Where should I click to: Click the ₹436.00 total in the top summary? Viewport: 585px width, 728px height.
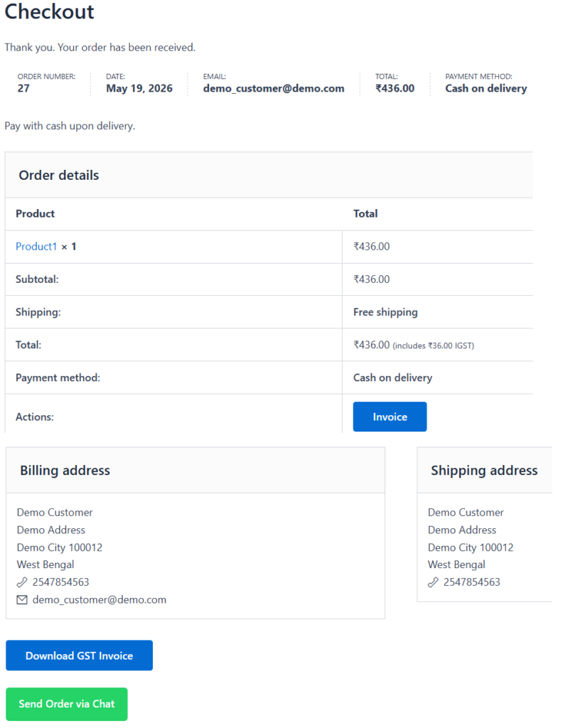pyautogui.click(x=395, y=88)
